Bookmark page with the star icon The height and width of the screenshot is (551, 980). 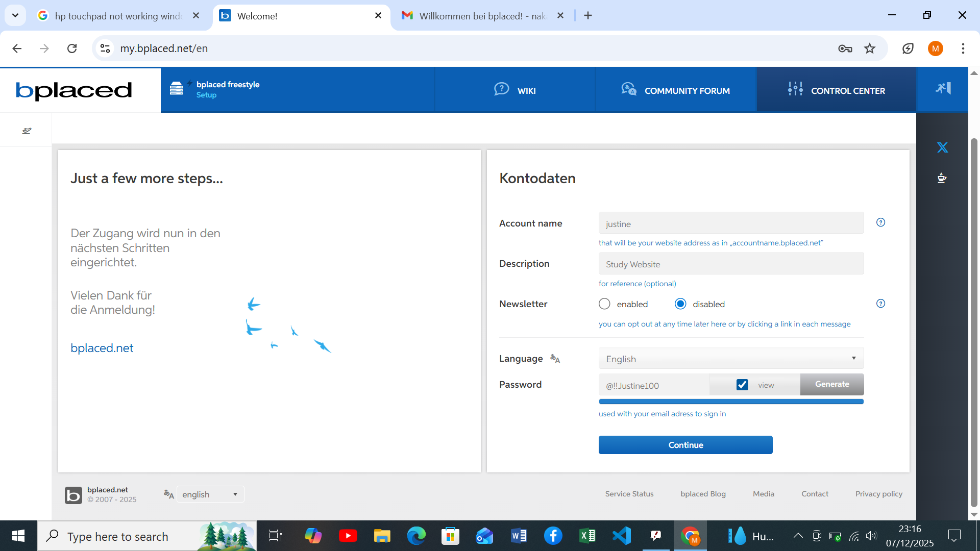[870, 48]
